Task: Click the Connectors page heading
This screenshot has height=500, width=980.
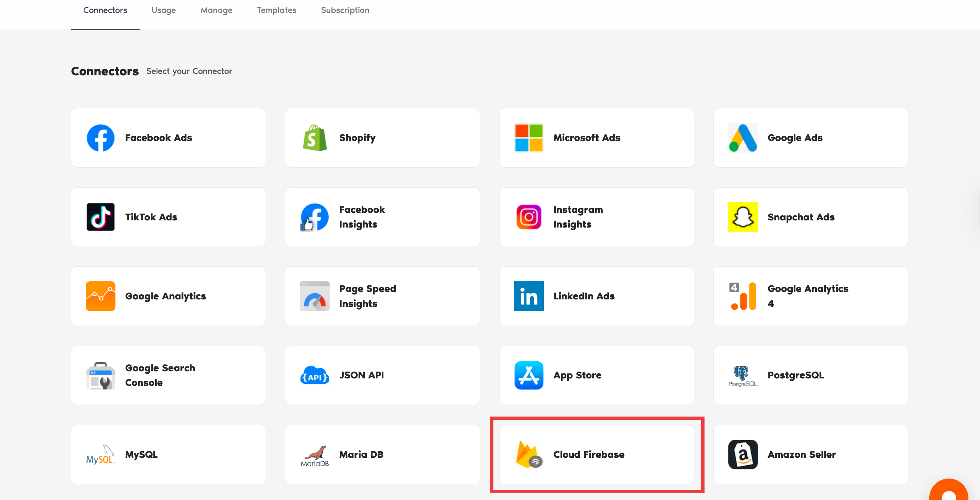Action: tap(105, 71)
